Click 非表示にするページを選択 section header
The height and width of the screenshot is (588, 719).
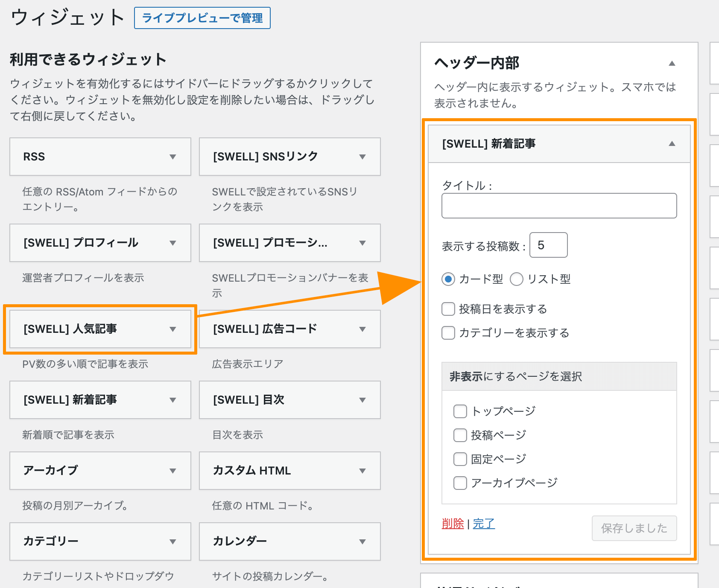(559, 376)
